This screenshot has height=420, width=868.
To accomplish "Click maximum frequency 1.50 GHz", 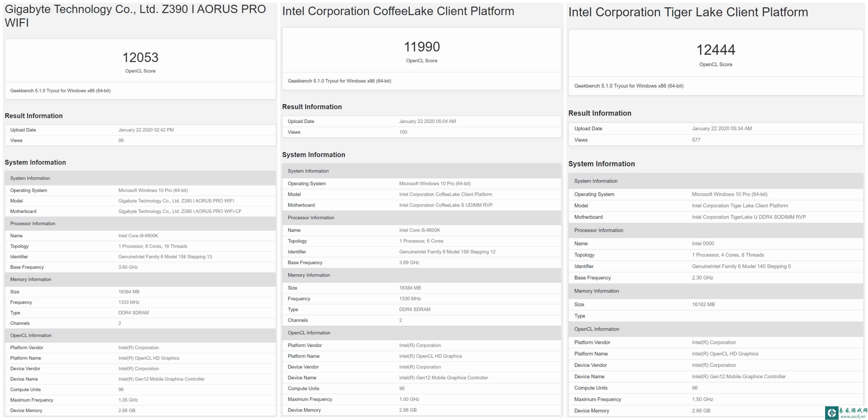I will click(703, 400).
